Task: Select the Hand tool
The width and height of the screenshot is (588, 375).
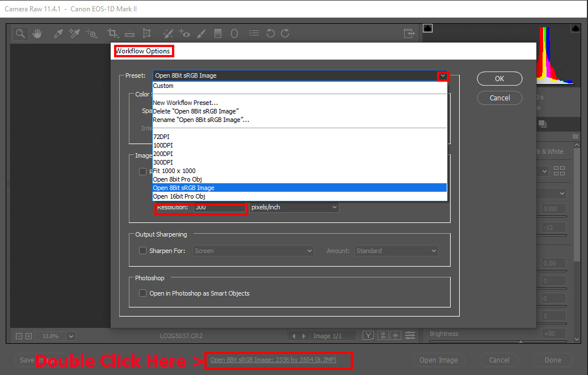Action: click(x=37, y=33)
